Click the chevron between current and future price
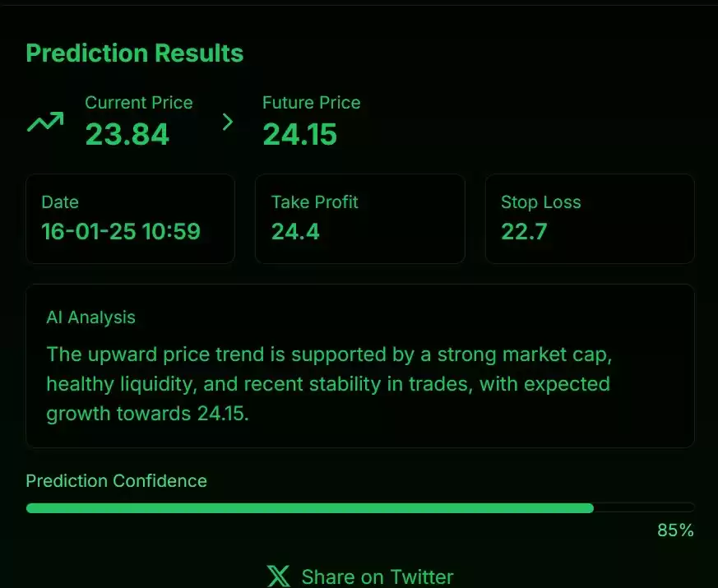The height and width of the screenshot is (588, 718). (228, 122)
